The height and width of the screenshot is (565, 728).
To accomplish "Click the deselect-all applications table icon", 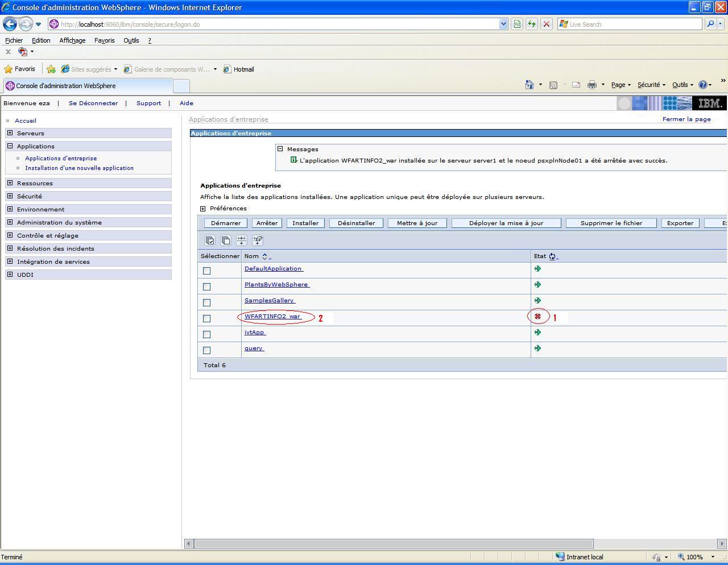I will pyautogui.click(x=226, y=240).
